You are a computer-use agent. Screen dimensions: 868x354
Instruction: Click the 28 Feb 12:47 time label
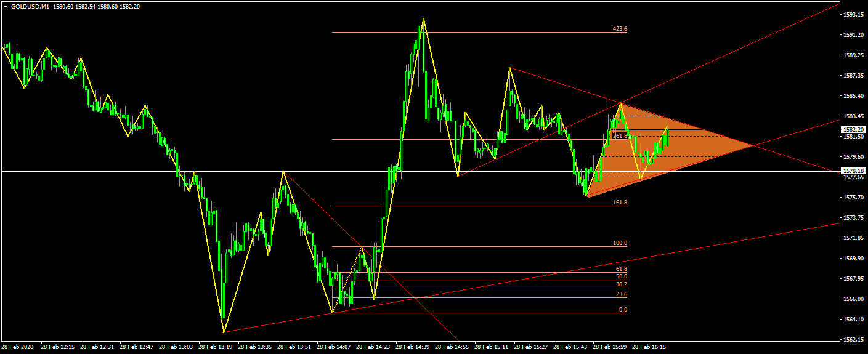137,347
